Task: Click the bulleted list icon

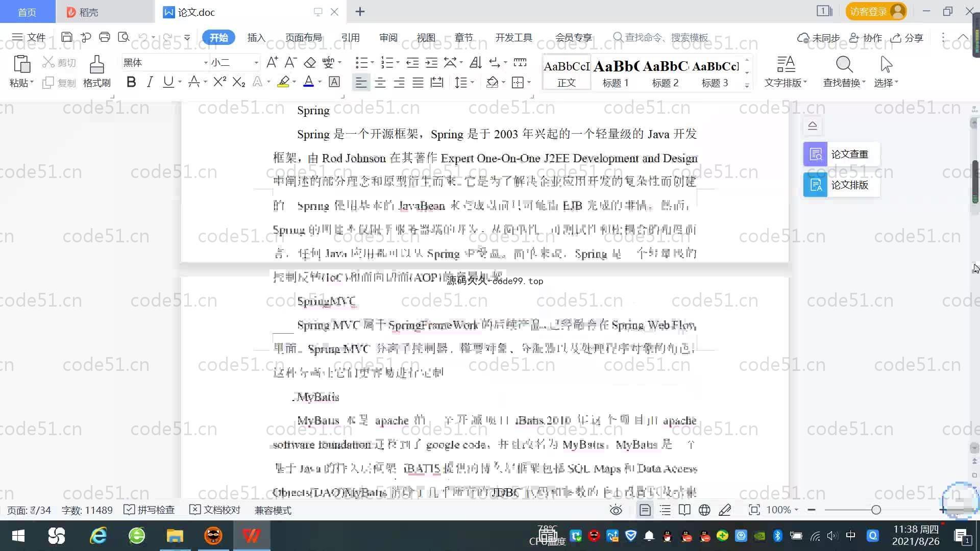Action: [x=361, y=63]
